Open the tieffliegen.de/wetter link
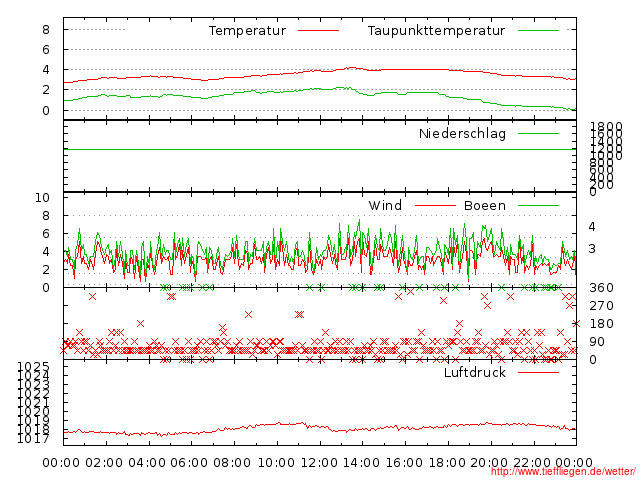 point(563,472)
